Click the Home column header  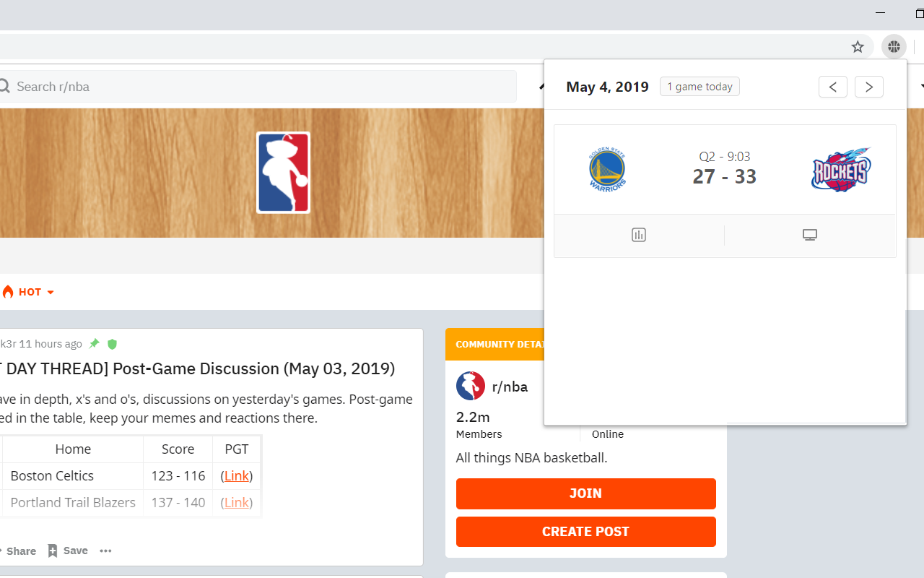73,449
